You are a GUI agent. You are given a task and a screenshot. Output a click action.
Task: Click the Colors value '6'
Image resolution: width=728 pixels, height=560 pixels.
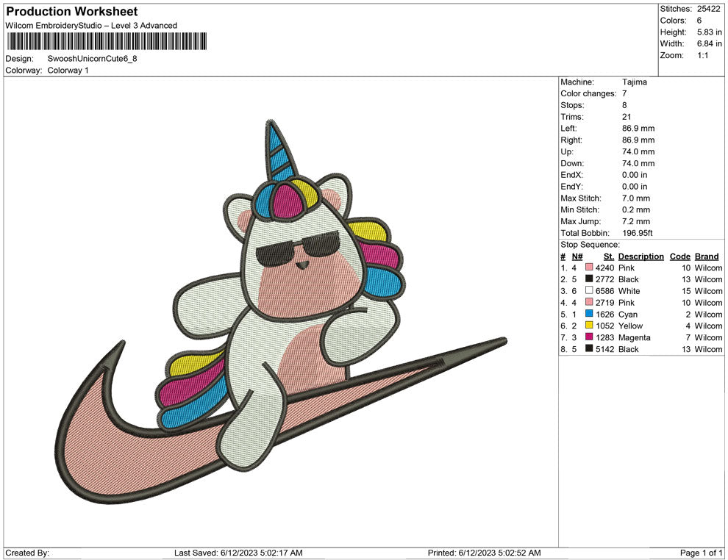(x=699, y=21)
